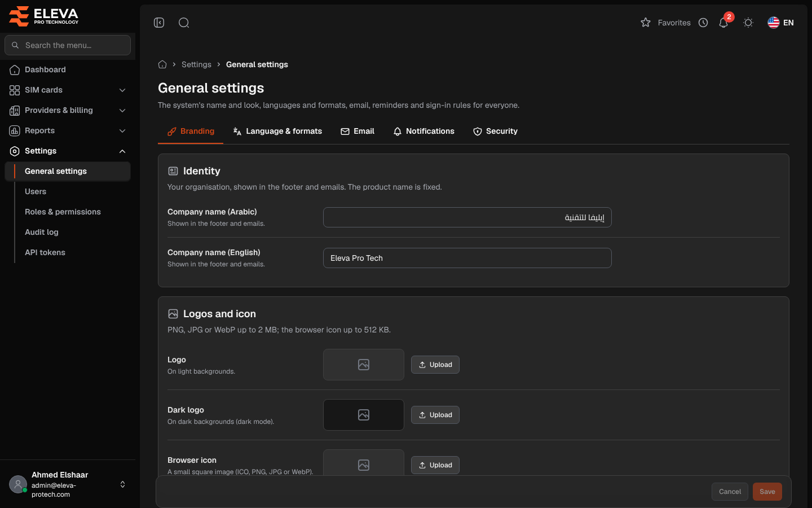The image size is (812, 508).
Task: Click the Cancel button
Action: click(730, 492)
